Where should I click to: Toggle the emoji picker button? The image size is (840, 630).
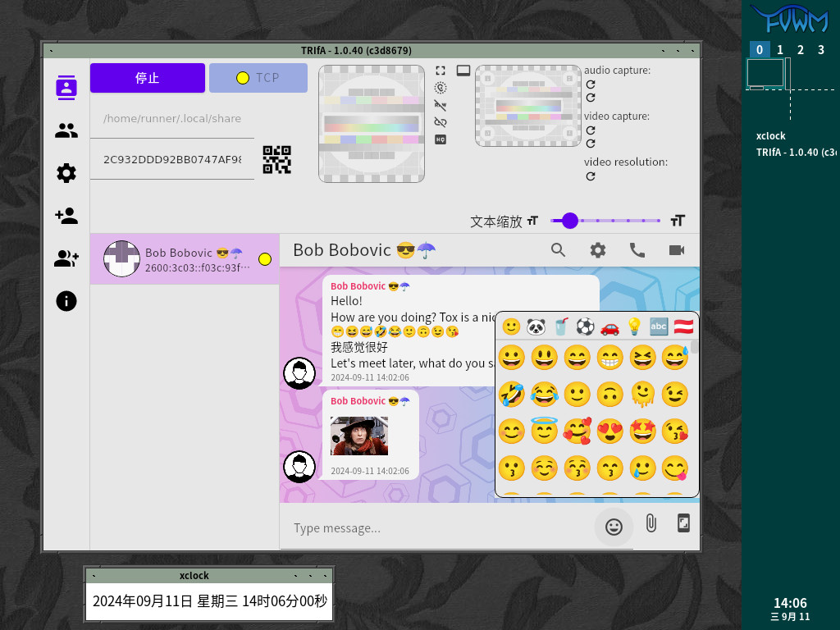[614, 527]
